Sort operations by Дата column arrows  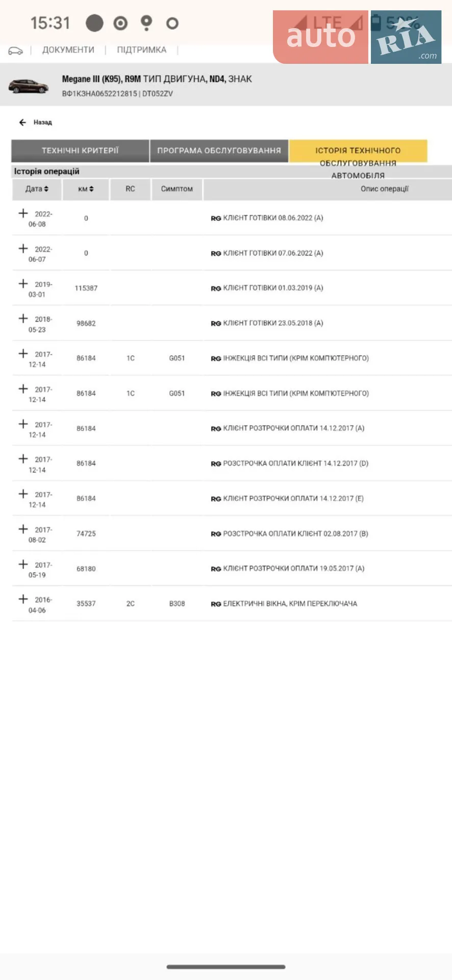[x=46, y=189]
